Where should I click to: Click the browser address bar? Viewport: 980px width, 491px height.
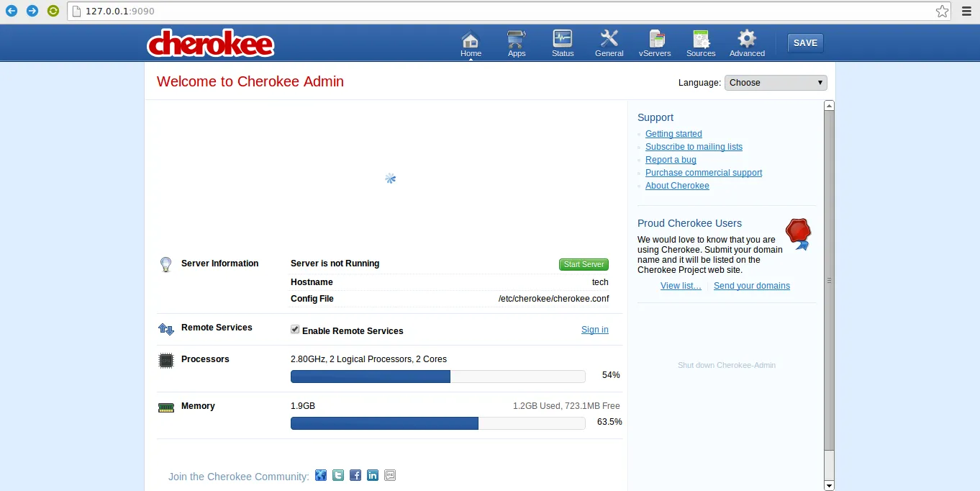pyautogui.click(x=504, y=12)
